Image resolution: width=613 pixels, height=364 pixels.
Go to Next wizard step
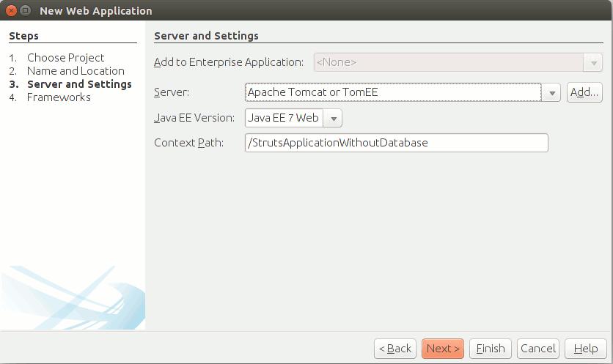443,349
